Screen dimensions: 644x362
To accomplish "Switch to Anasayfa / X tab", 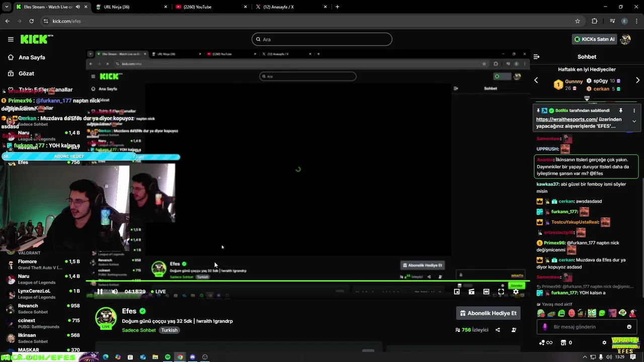I will [x=290, y=7].
